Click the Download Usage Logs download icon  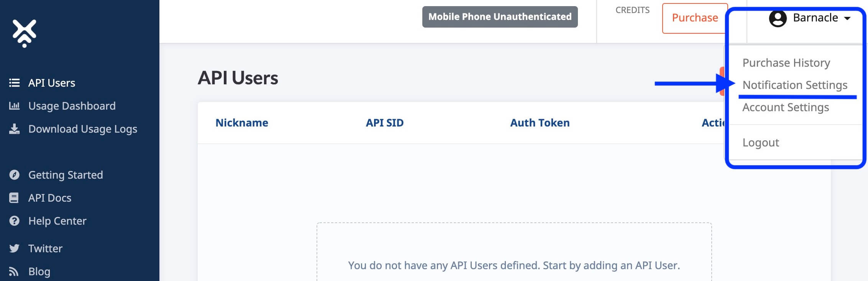click(x=14, y=129)
